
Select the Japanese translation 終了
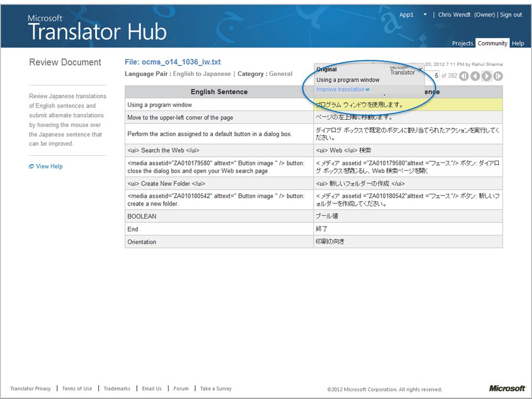(408, 229)
